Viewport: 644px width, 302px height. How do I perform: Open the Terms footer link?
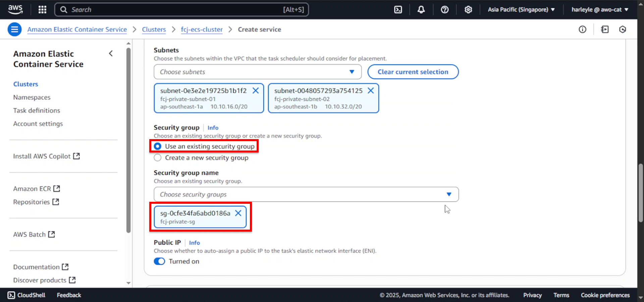[x=561, y=295]
